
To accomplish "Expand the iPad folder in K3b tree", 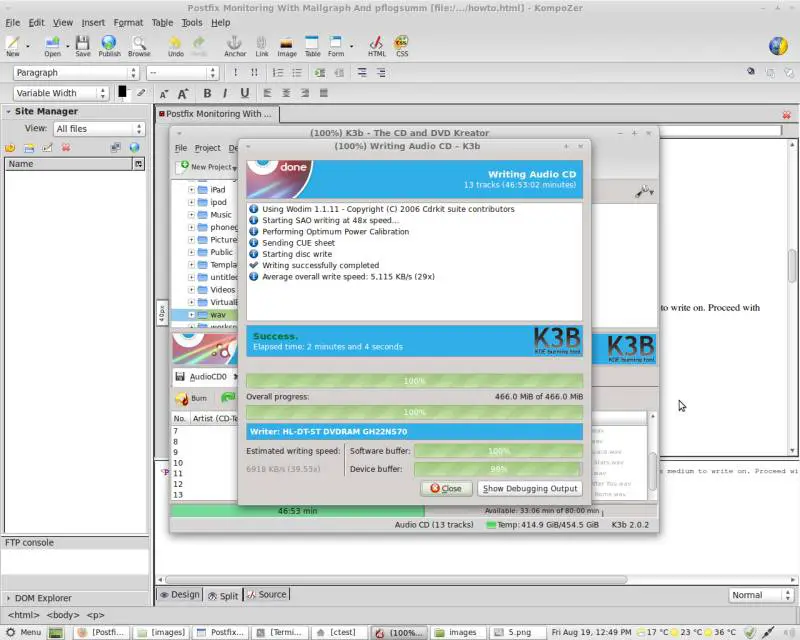I will [191, 189].
